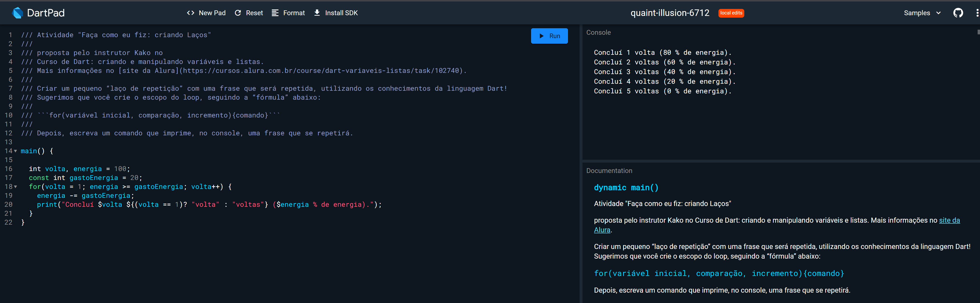The height and width of the screenshot is (303, 980).
Task: Click the Format lines icon
Action: 275,13
